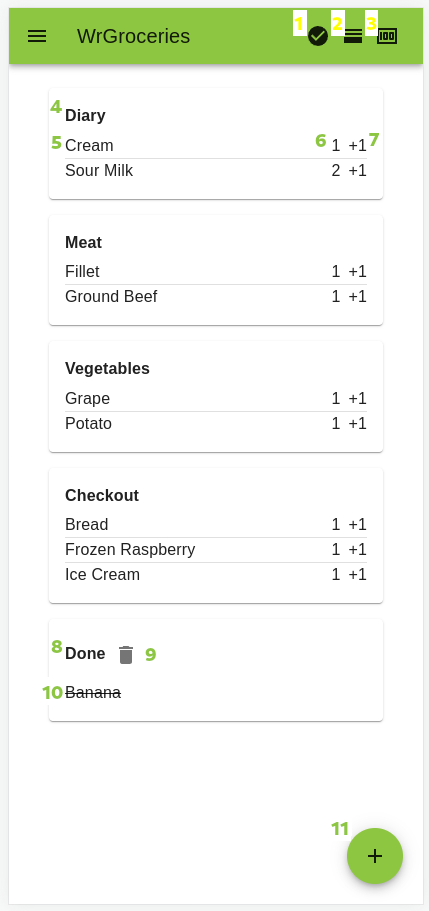Increase Sour Milk quantity with +1
The width and height of the screenshot is (429, 911).
[358, 171]
